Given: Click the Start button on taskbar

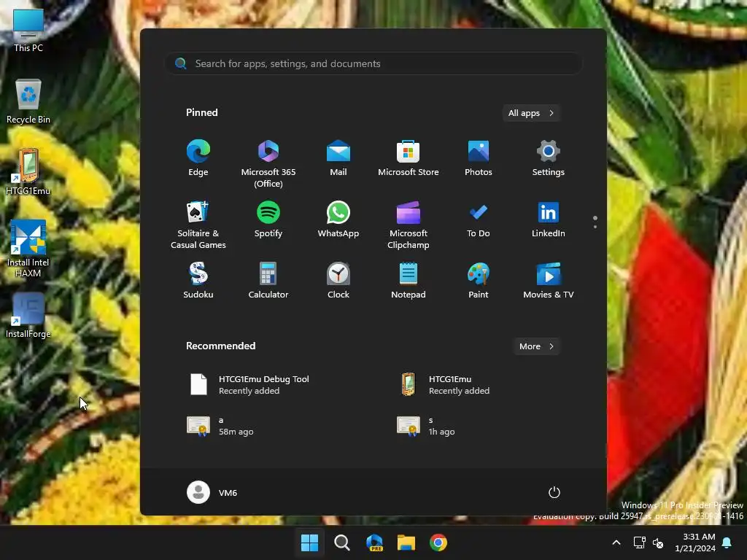Looking at the screenshot, I should pyautogui.click(x=309, y=542).
